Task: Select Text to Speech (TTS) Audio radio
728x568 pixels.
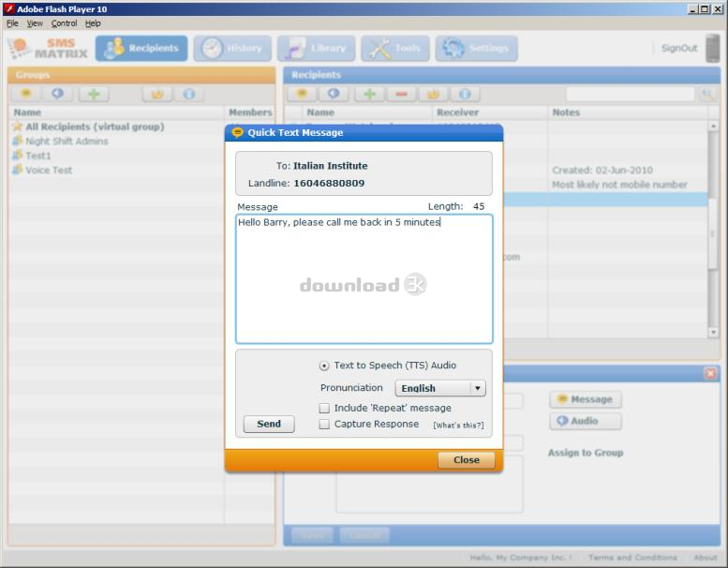Action: 324,366
